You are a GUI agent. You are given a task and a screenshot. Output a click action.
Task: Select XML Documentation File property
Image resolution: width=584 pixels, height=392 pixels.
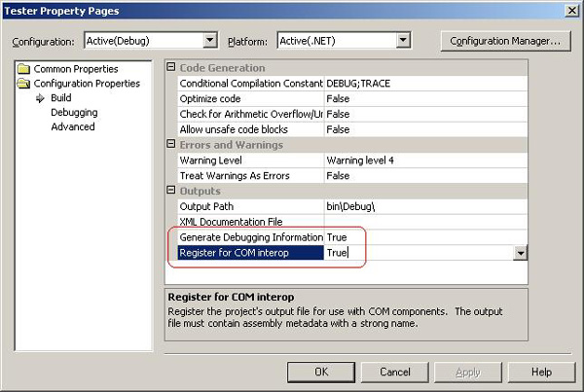pos(251,222)
